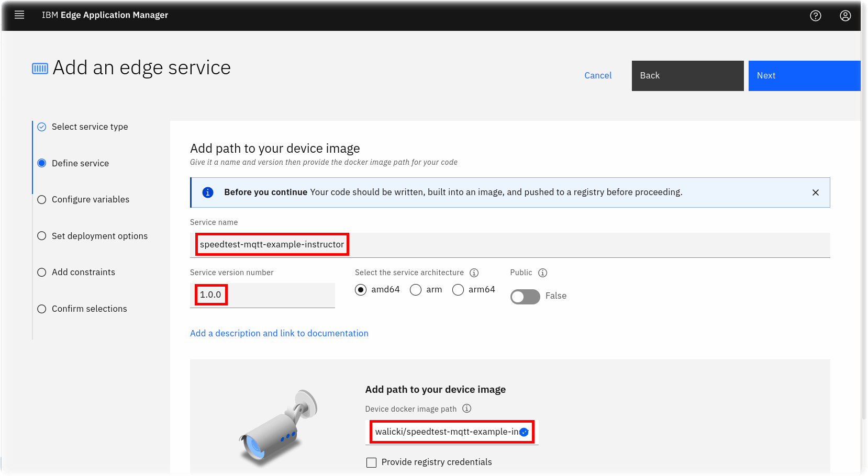
Task: Click the Next button
Action: pos(805,76)
